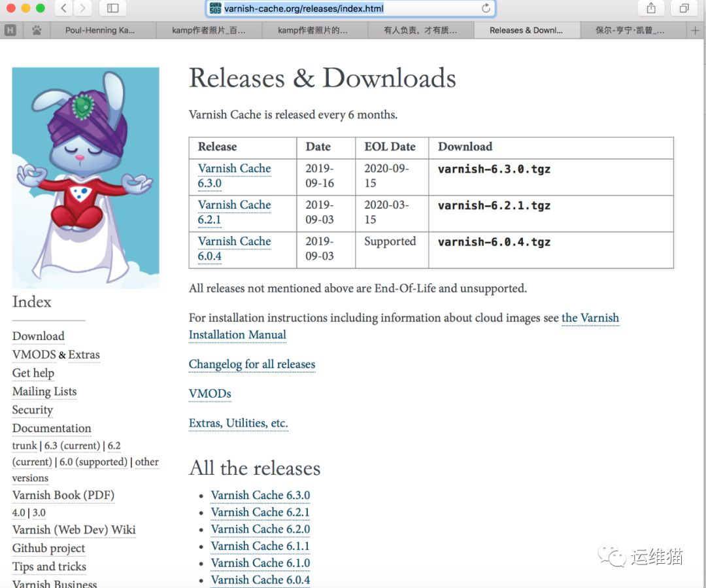
Task: Open the Share menu icon
Action: (650, 8)
